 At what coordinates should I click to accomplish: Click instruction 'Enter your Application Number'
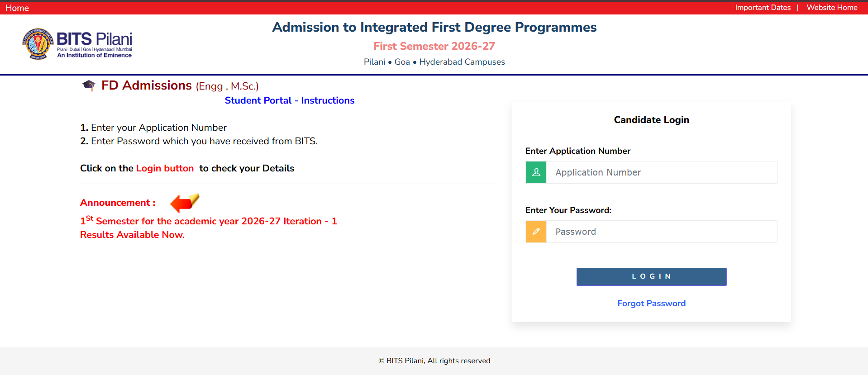(x=158, y=128)
